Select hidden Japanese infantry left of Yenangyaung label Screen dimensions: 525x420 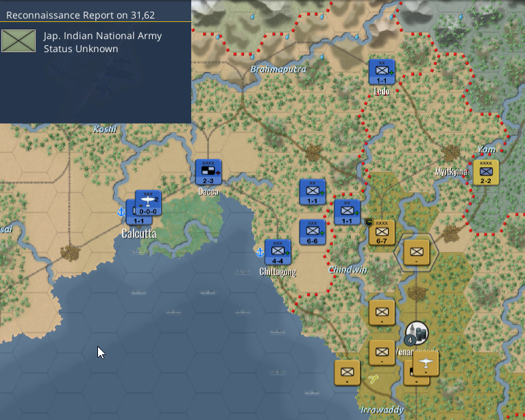(x=382, y=353)
